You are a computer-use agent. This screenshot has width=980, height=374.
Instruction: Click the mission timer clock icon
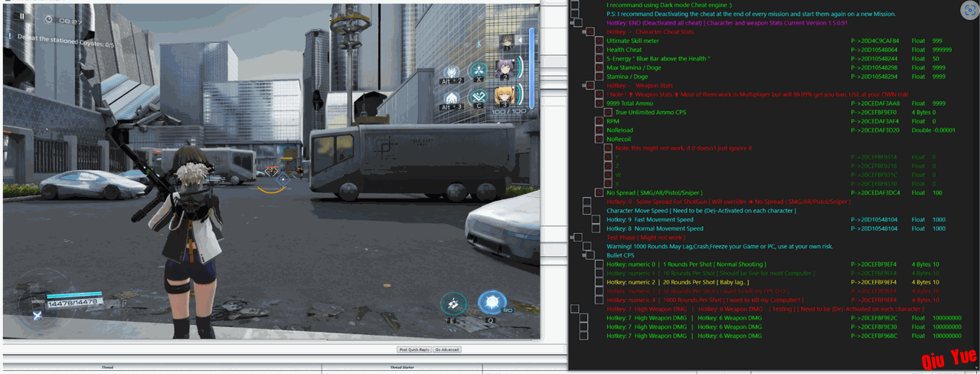[x=49, y=18]
